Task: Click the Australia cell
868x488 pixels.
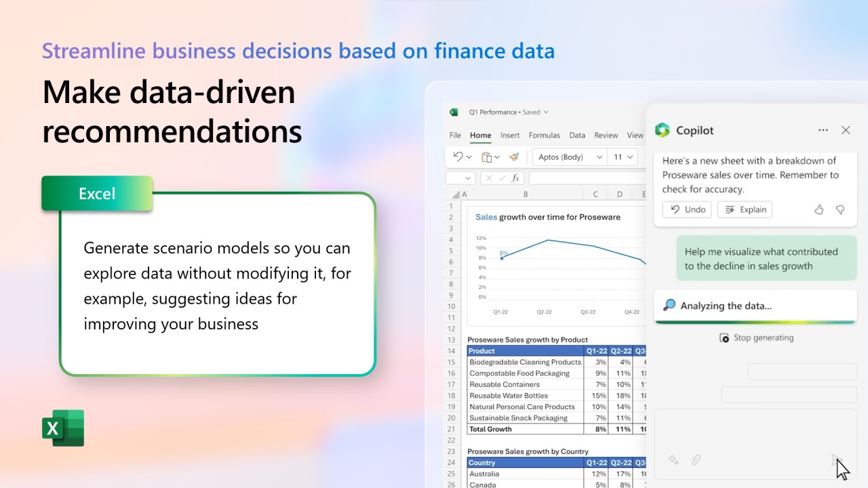Action: (526, 474)
